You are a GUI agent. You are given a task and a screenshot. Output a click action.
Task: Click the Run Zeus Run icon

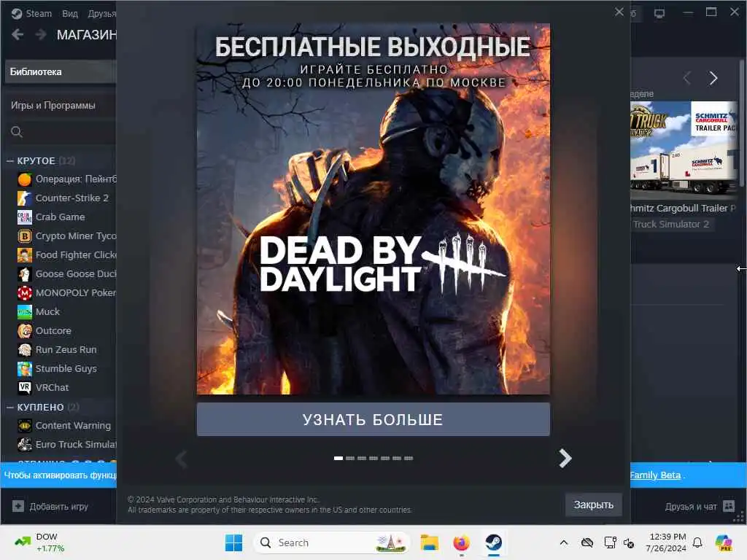[25, 349]
